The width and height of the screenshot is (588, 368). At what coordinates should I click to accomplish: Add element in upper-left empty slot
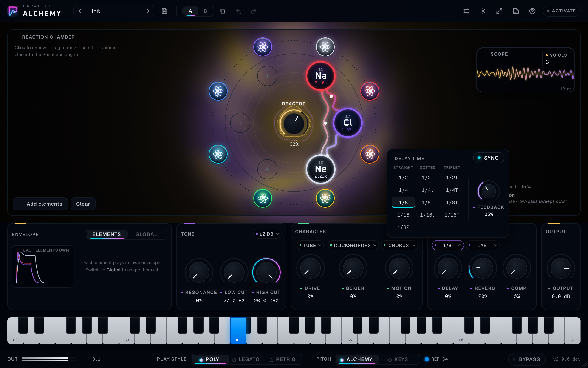(x=267, y=76)
